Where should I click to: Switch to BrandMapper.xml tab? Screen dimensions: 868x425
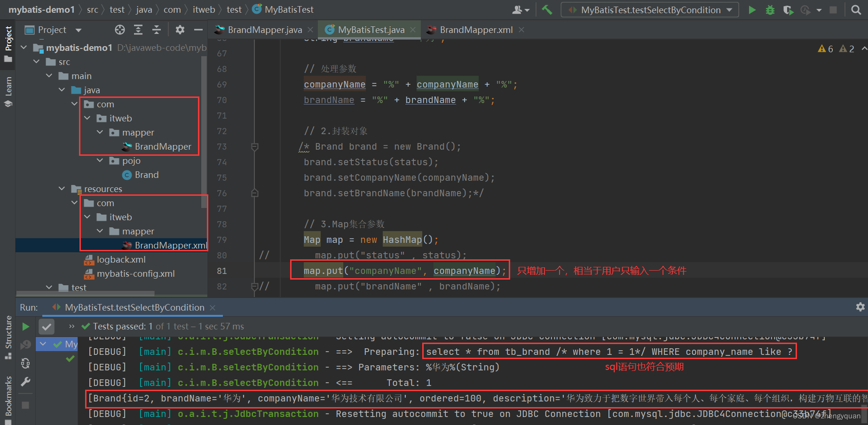click(x=476, y=30)
